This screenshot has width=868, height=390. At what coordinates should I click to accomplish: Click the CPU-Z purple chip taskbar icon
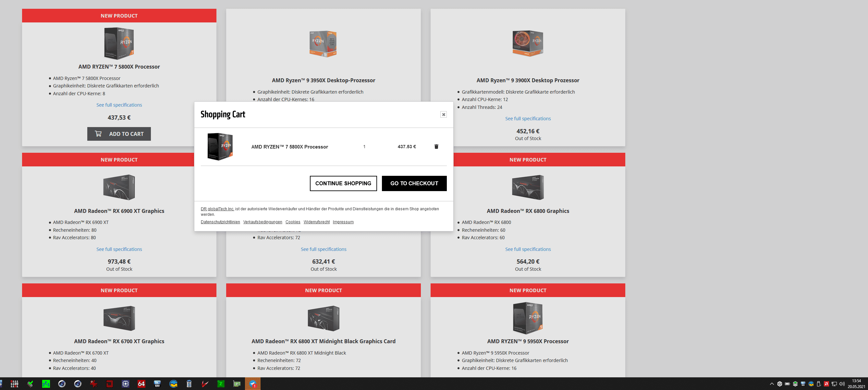click(x=125, y=383)
